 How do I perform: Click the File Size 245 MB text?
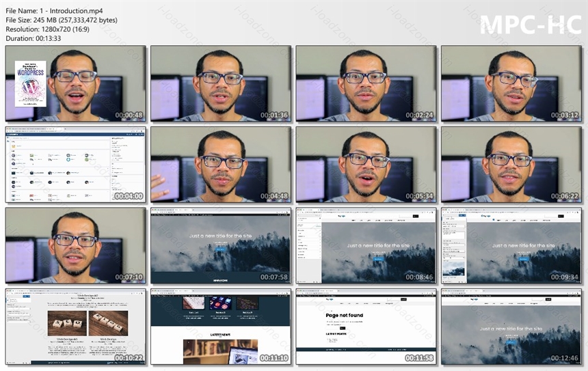62,20
